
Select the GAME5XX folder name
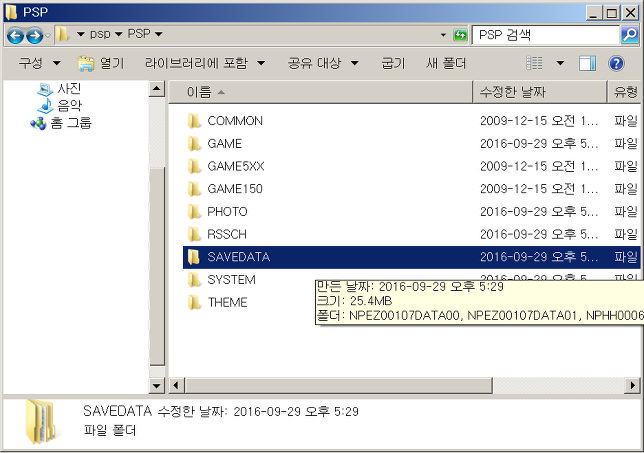click(x=236, y=166)
